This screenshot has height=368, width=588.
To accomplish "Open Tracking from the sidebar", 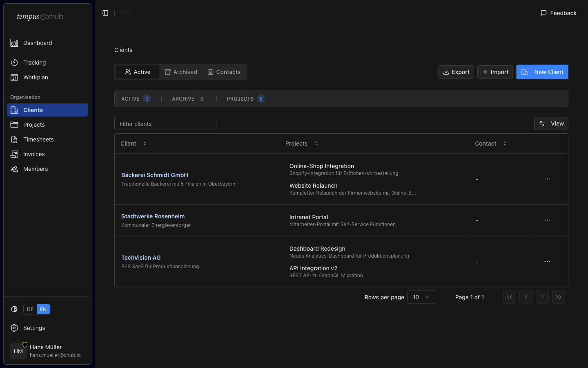I will pos(34,63).
